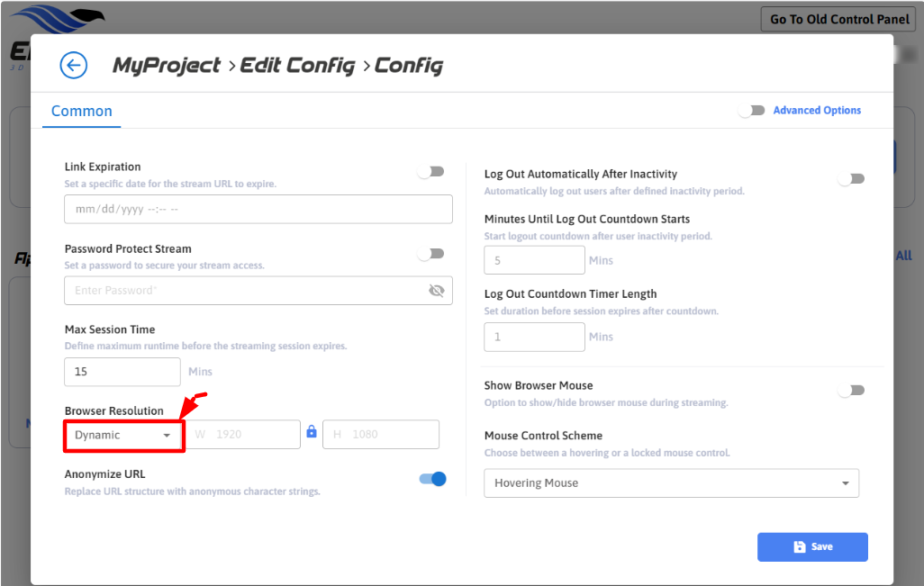The image size is (924, 586).
Task: Click the back arrow circle icon
Action: [73, 65]
